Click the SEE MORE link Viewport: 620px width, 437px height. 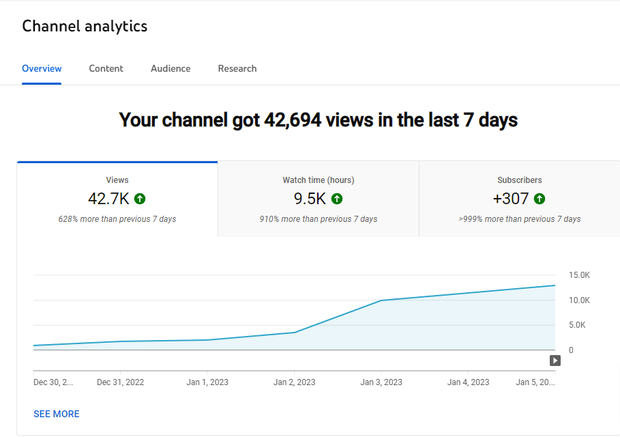pos(56,414)
